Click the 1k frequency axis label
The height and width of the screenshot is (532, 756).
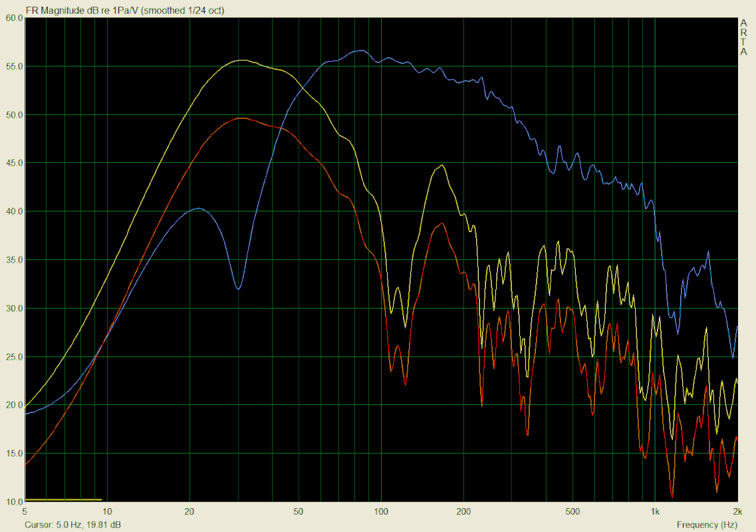(x=655, y=511)
